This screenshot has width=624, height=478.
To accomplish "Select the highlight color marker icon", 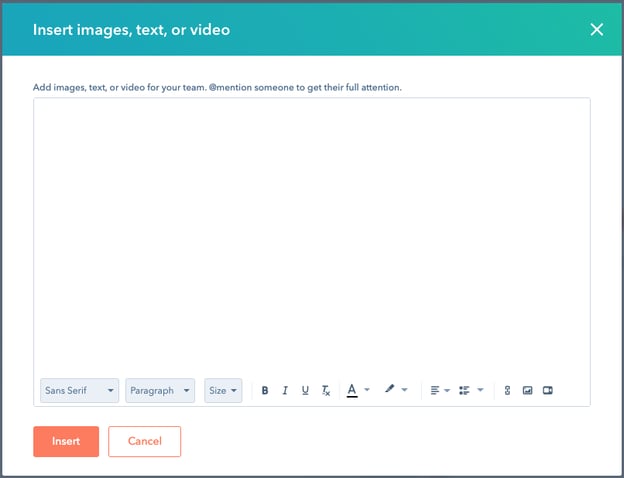I will (x=390, y=390).
